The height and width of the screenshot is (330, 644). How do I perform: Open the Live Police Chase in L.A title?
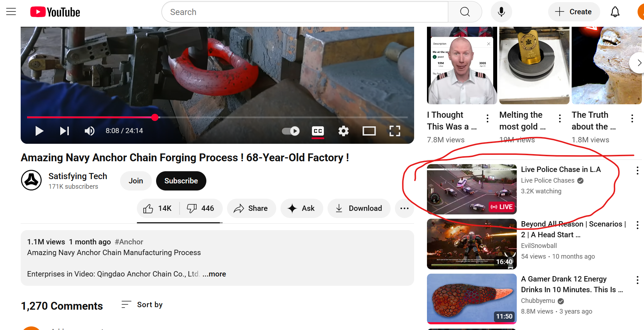[561, 169]
